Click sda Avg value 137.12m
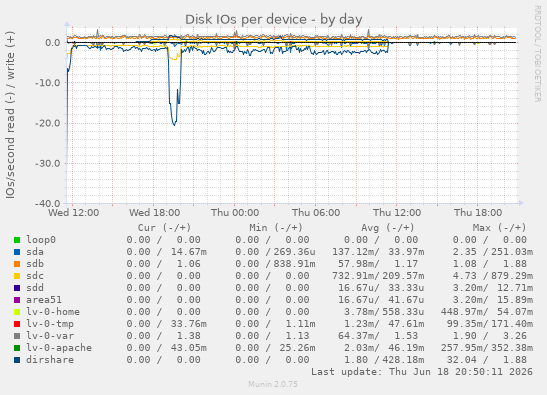547x395 pixels. (x=355, y=252)
